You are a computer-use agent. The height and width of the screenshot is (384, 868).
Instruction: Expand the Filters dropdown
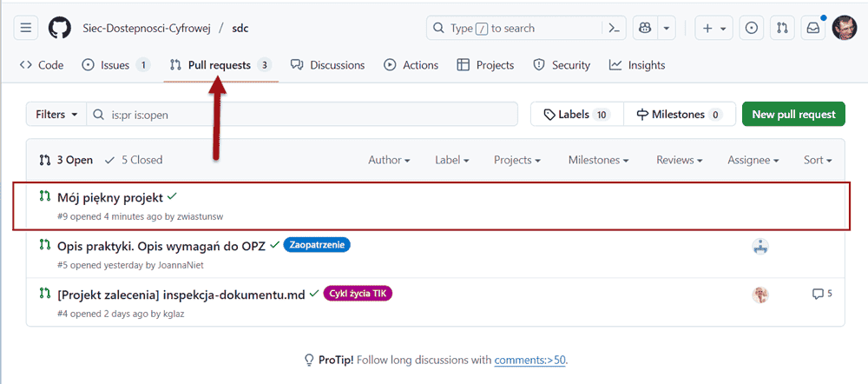click(x=56, y=115)
